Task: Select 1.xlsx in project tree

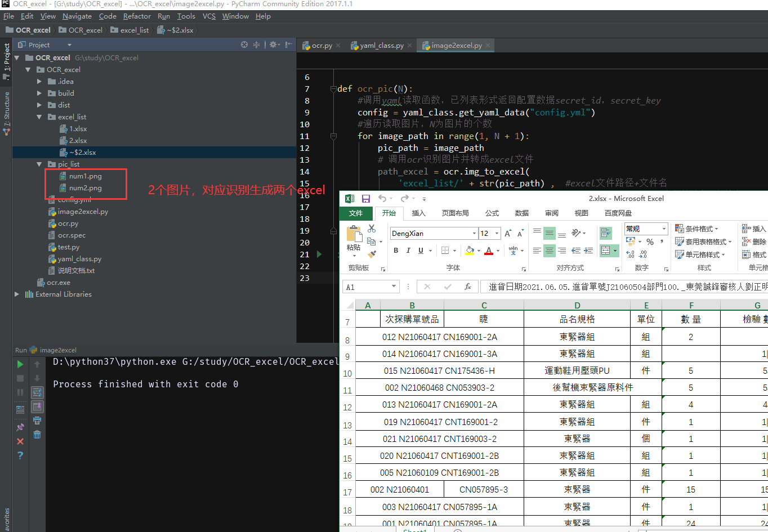Action: click(x=78, y=129)
